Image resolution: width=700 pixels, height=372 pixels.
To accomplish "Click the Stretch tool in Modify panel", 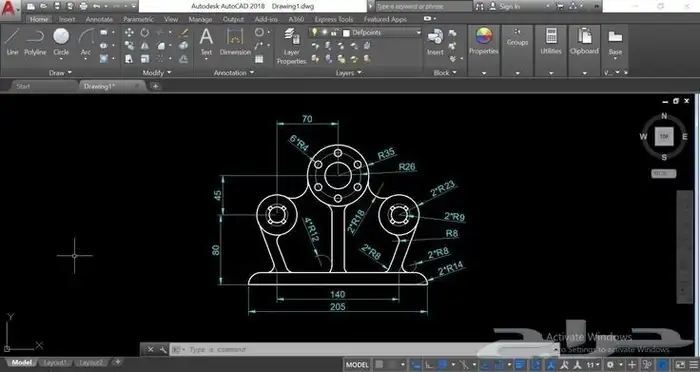I will 129,59.
